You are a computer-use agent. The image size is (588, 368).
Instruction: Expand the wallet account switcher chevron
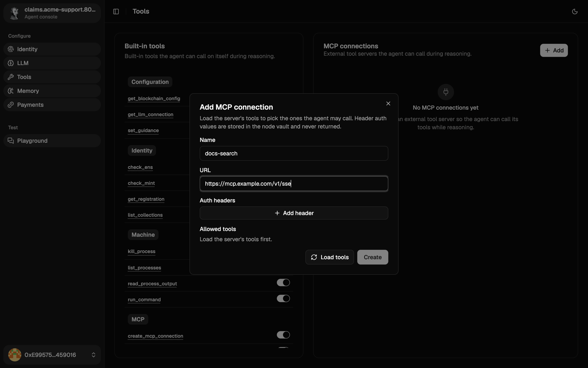[93, 355]
